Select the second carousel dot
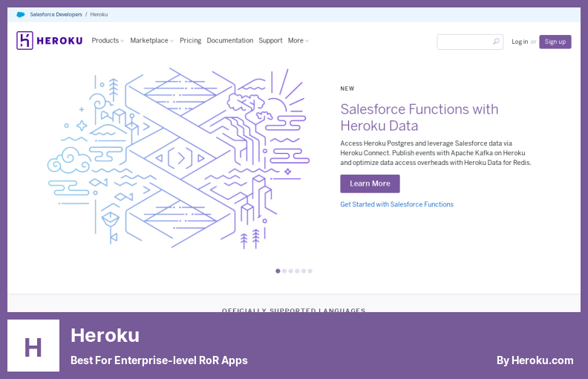This screenshot has width=588, height=379. [284, 271]
